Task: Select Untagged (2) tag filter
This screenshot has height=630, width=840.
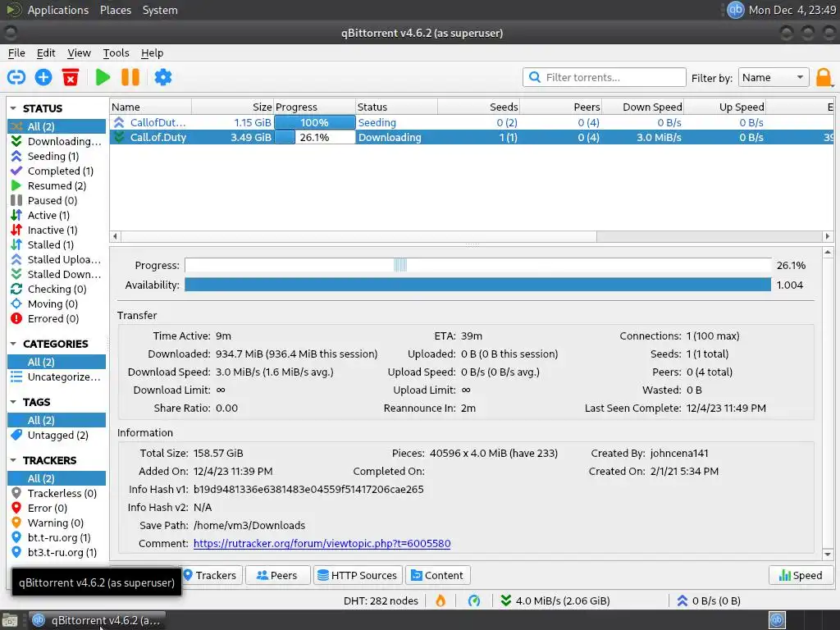Action: 57,435
